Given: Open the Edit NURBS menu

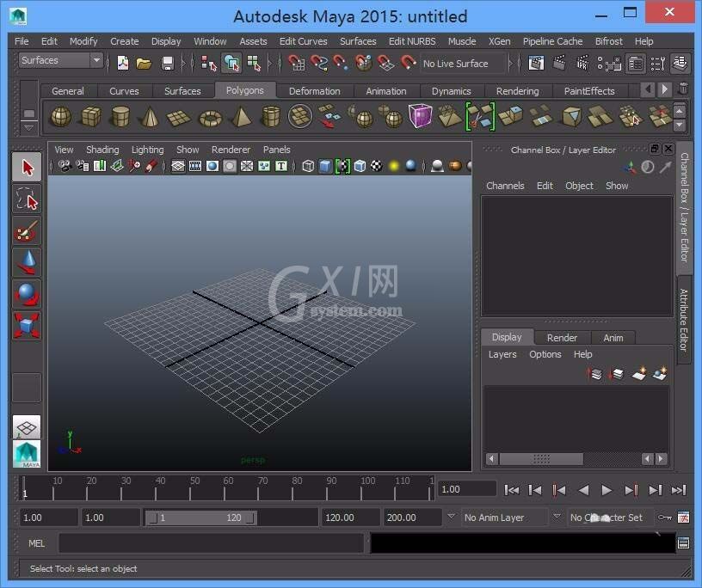Looking at the screenshot, I should point(412,41).
